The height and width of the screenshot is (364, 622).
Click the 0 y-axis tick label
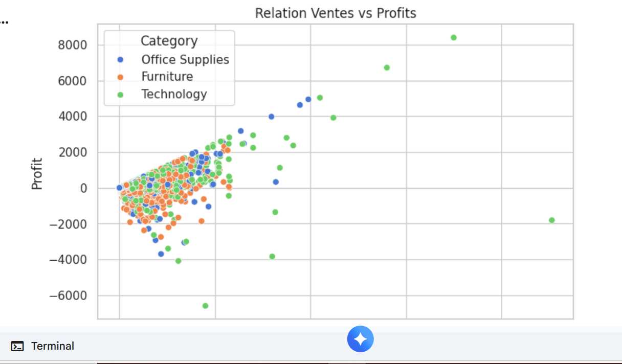(84, 188)
